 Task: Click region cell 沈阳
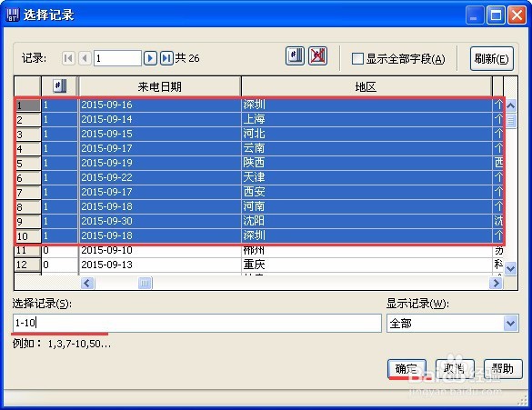pos(366,222)
